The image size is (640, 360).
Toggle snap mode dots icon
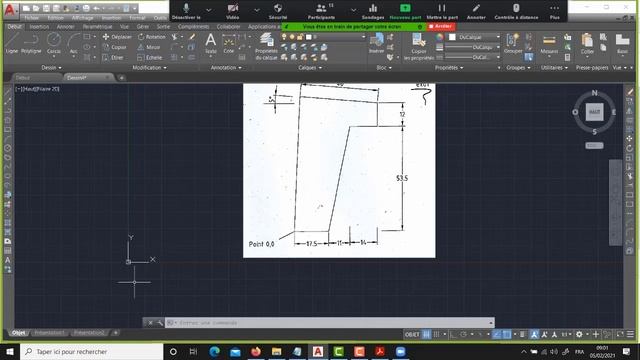pyautogui.click(x=436, y=334)
